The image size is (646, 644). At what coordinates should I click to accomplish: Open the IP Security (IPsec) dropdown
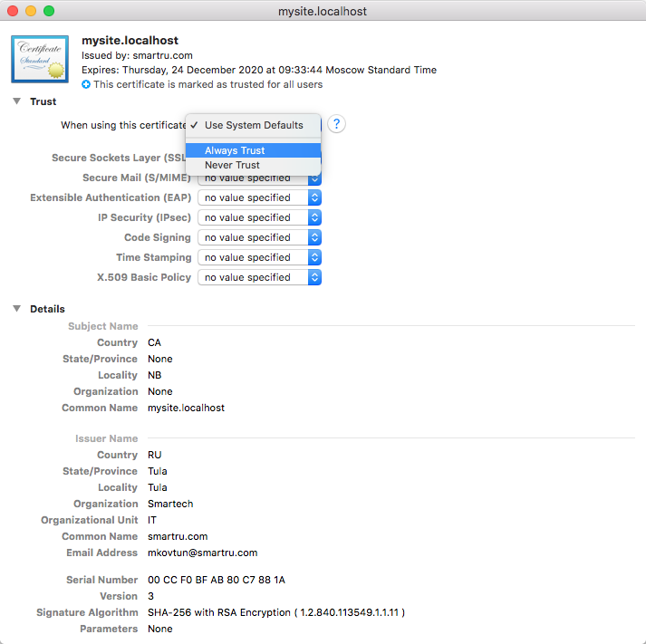pos(259,217)
